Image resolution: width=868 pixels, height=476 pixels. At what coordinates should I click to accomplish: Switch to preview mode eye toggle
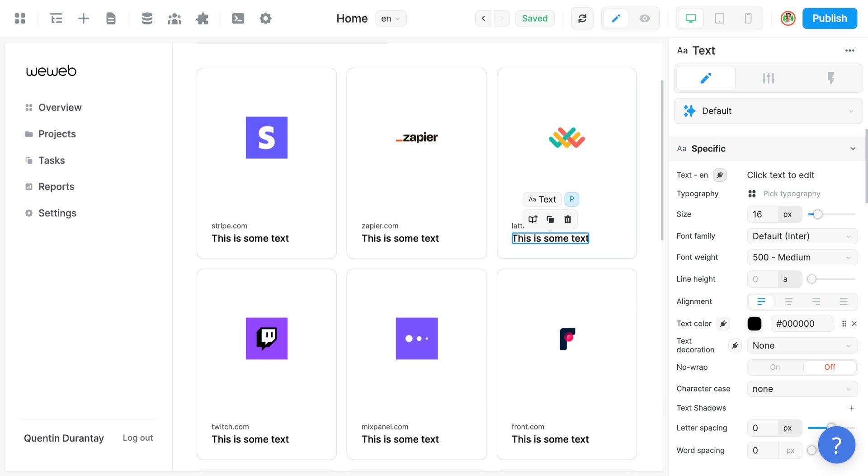pos(645,19)
